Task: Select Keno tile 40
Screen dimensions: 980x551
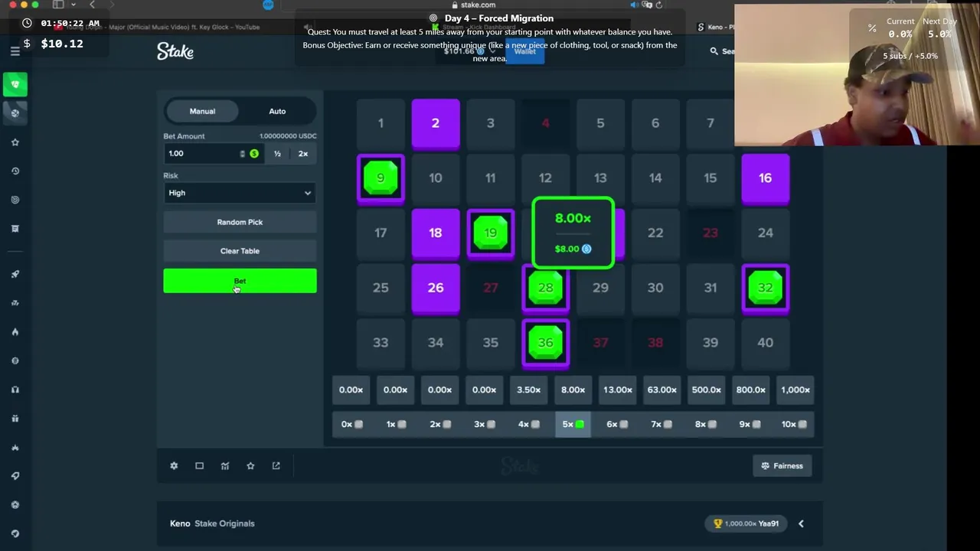Action: pyautogui.click(x=766, y=343)
